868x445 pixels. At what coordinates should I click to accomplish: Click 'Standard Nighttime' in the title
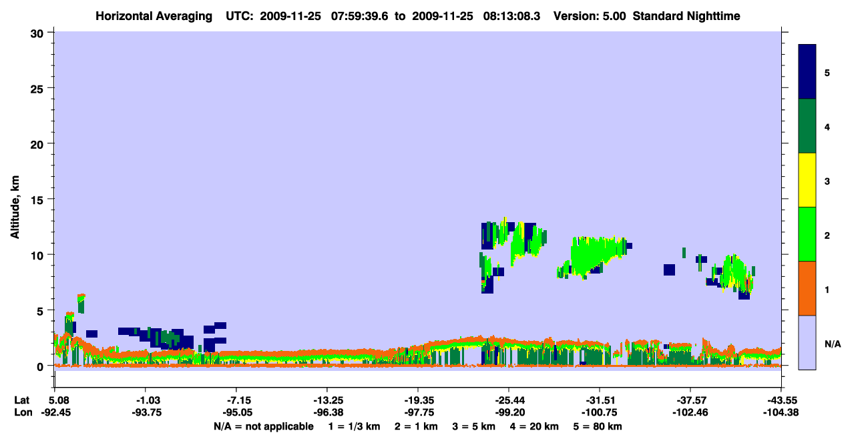point(686,16)
